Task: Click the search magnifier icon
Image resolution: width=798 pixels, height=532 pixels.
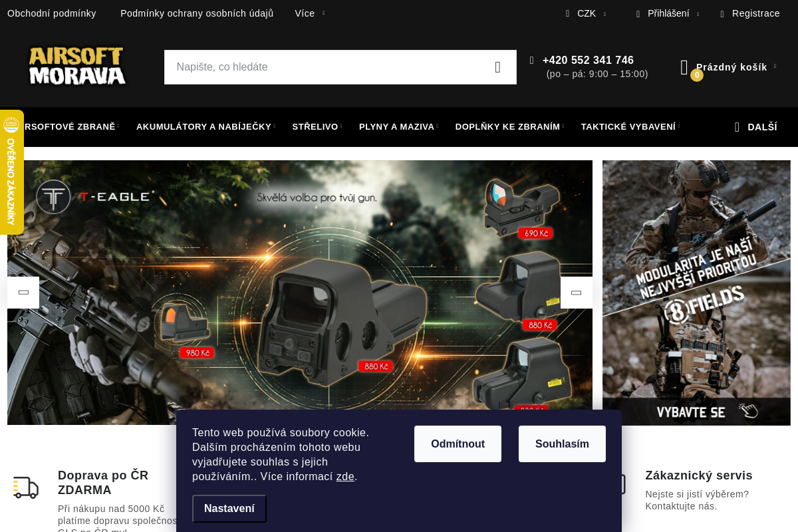Action: (x=497, y=67)
